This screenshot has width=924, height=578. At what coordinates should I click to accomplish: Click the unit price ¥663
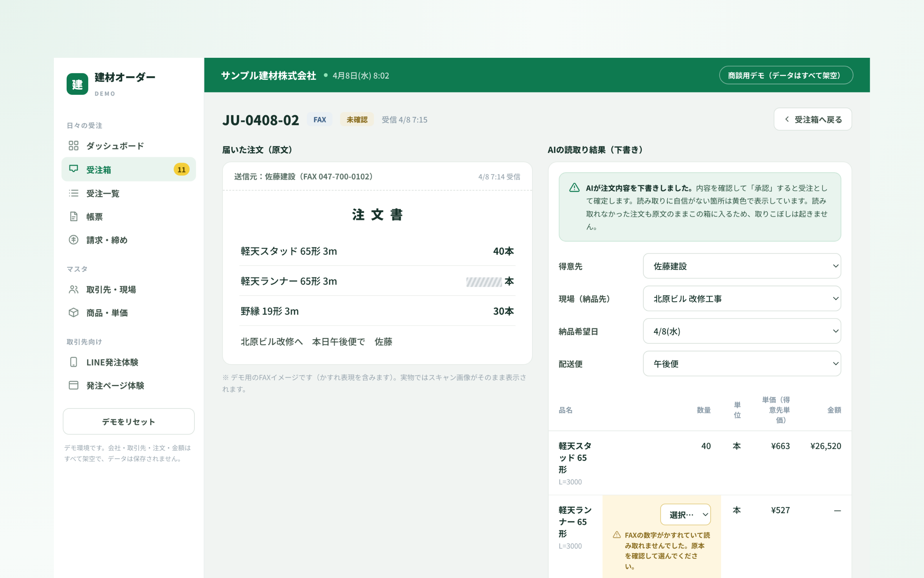point(780,446)
